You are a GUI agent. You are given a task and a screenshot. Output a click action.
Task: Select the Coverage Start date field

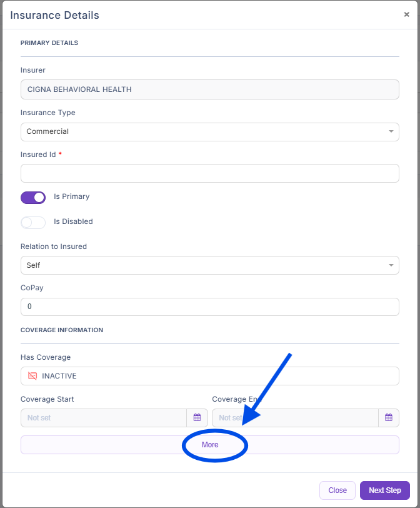[104, 418]
